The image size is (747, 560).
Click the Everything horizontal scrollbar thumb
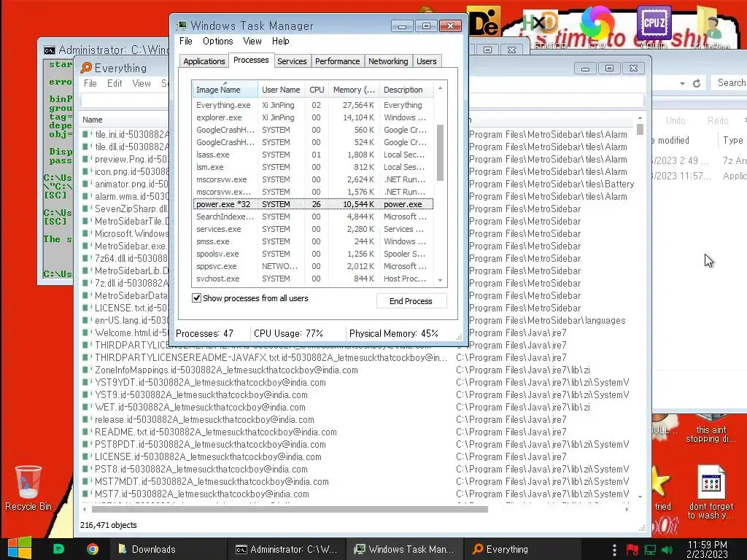point(290,509)
